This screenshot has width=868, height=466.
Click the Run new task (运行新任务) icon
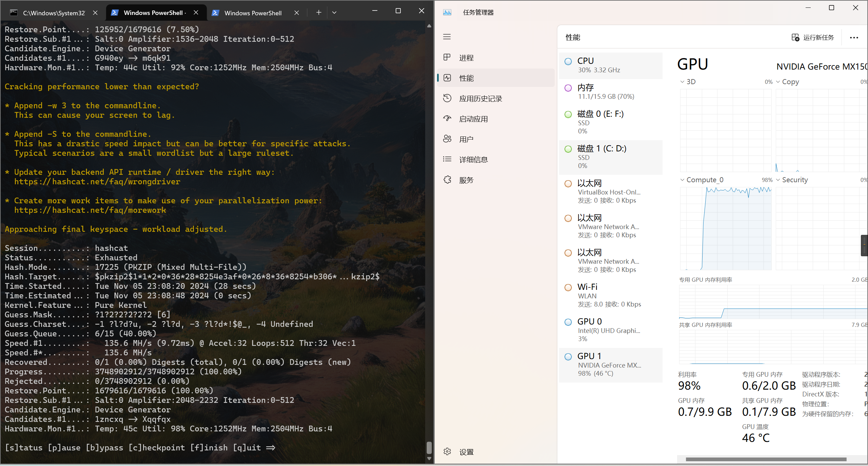795,37
